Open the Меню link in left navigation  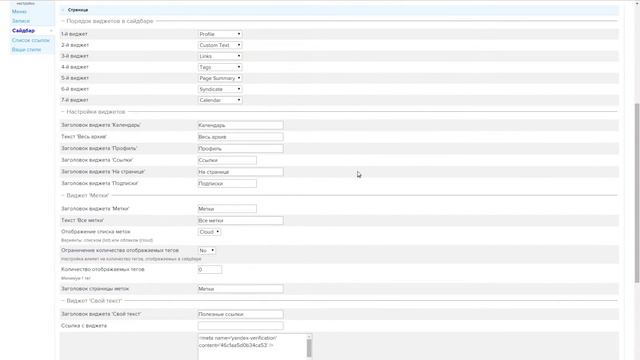[19, 11]
